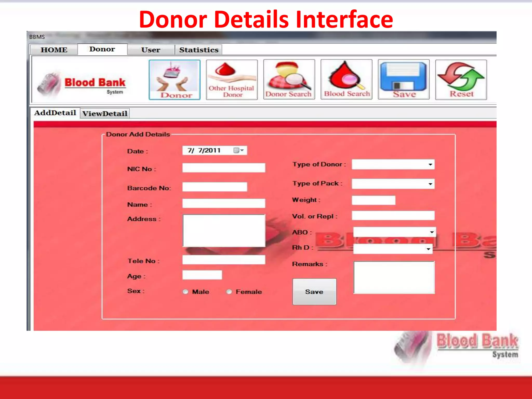Click the Save button in form

pyautogui.click(x=314, y=291)
